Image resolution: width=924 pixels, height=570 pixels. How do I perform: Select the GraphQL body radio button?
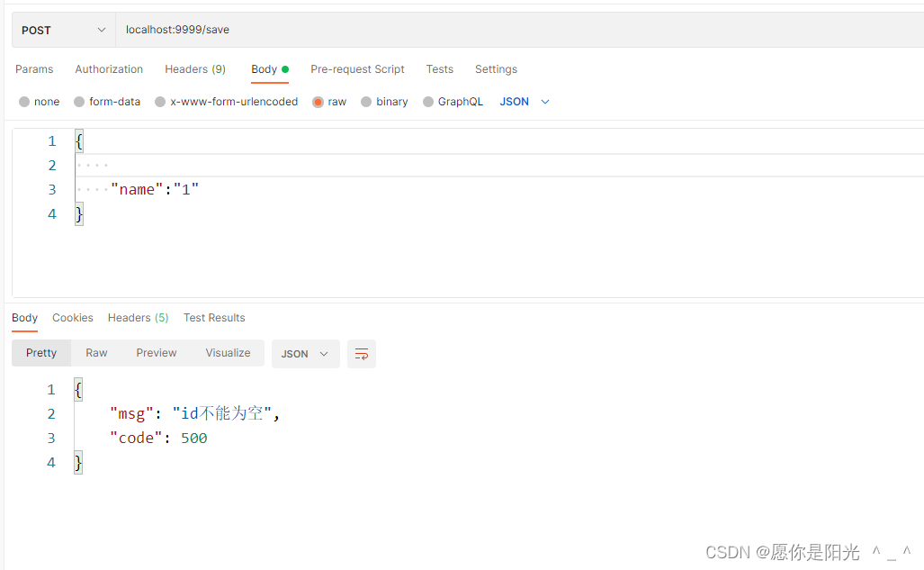click(x=428, y=102)
